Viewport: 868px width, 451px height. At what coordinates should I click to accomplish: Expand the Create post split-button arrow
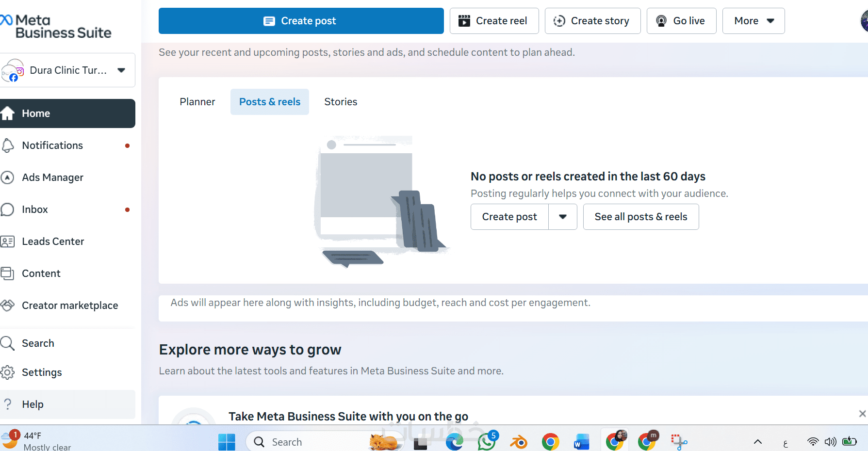(563, 217)
